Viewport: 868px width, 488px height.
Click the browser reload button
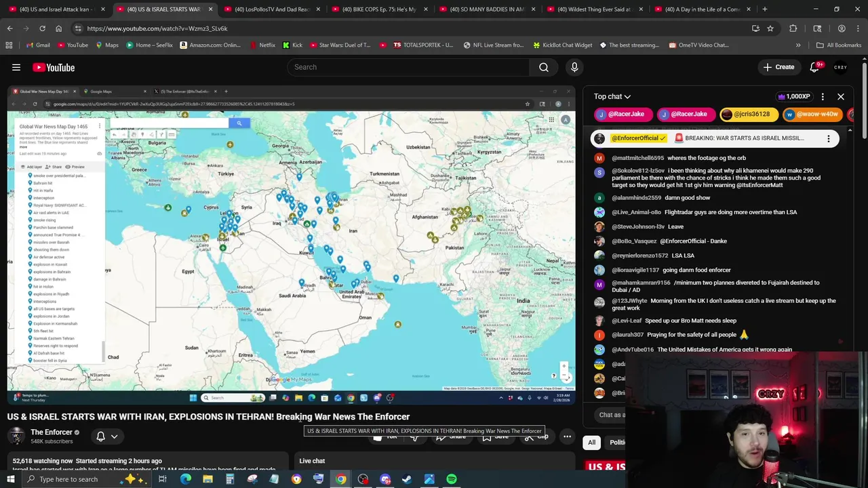pyautogui.click(x=42, y=28)
